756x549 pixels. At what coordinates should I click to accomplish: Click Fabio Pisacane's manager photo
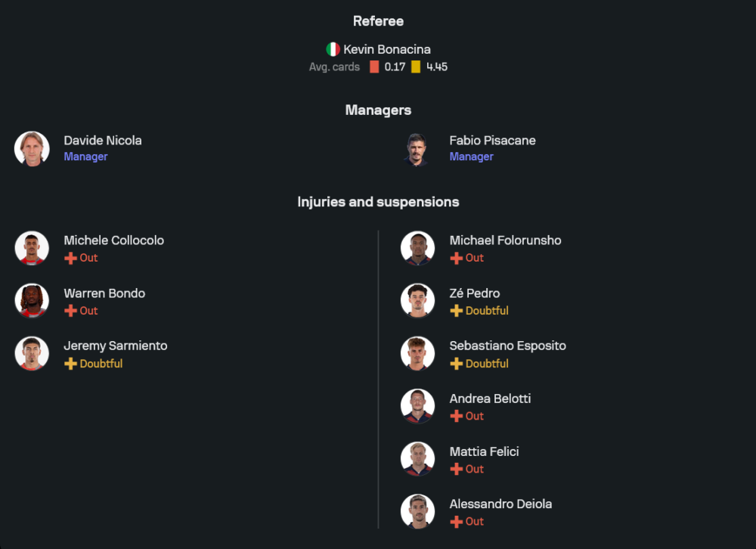pos(417,148)
